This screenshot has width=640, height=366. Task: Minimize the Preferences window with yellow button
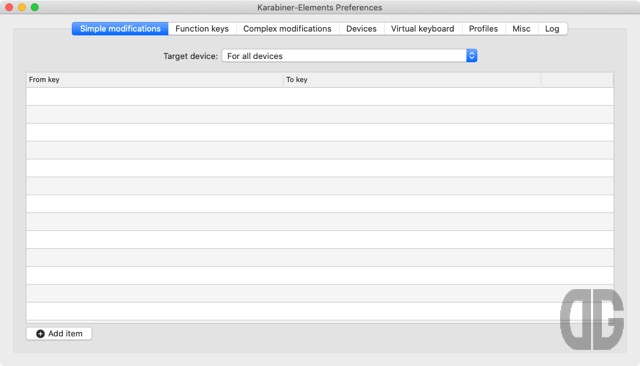(22, 7)
